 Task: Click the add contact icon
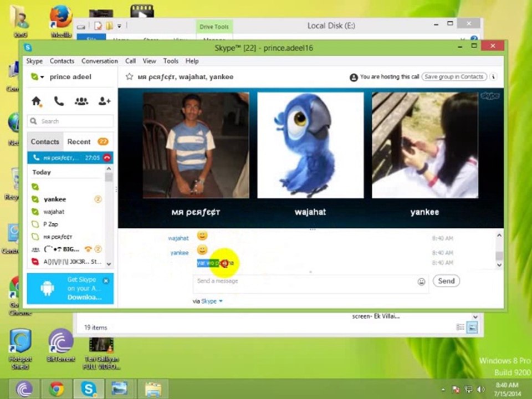click(105, 101)
